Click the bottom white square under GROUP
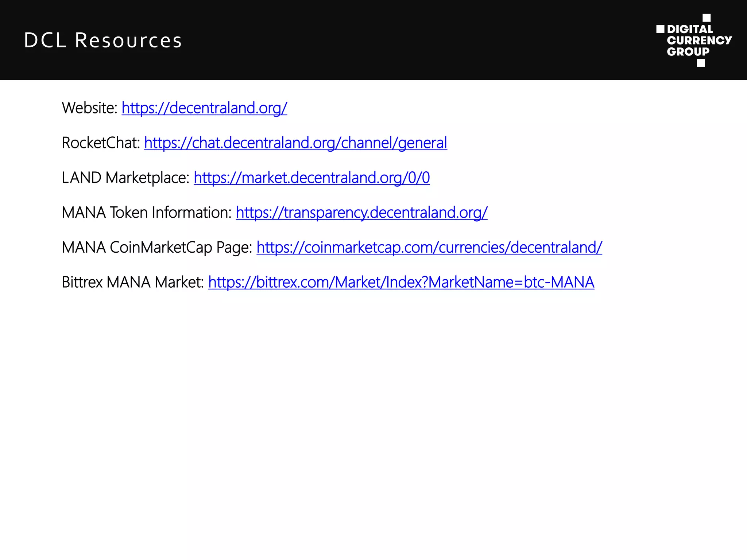747x560 pixels. click(x=701, y=63)
